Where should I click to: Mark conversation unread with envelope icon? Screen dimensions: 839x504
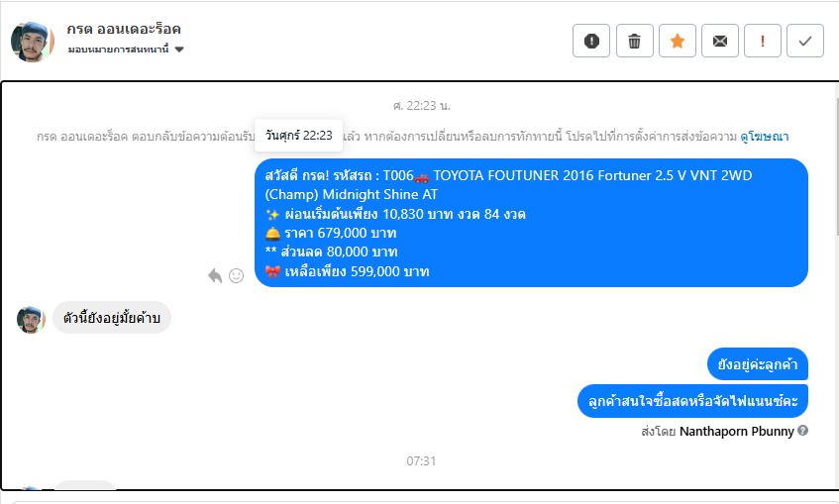click(720, 41)
